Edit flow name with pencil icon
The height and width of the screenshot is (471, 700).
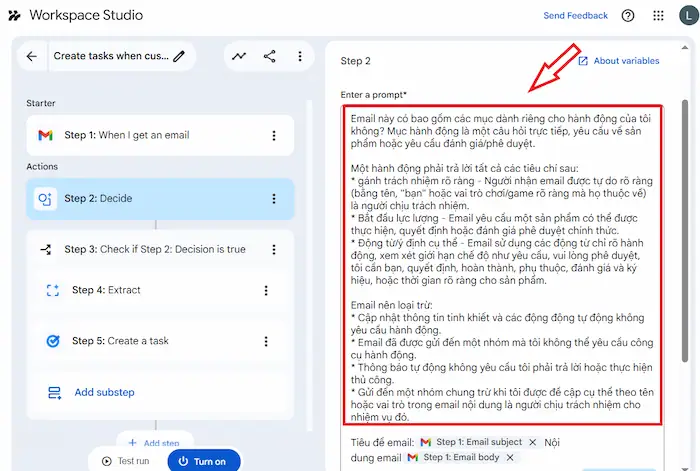click(179, 57)
